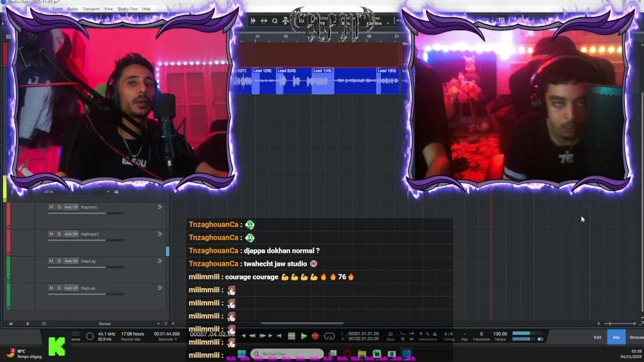Open the Seconds time-format dropdown
This screenshot has width=644, height=362.
coord(168,339)
